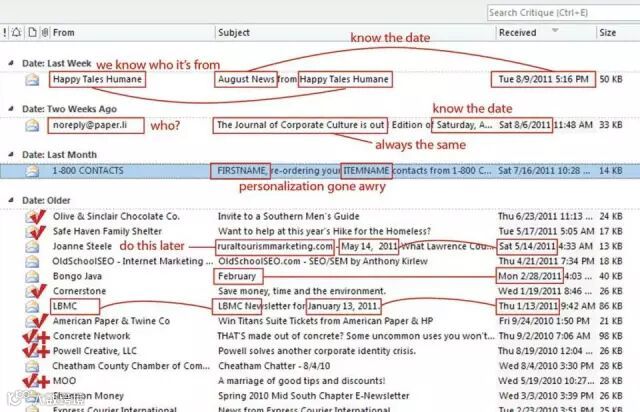Screen dimensions: 640x412
Task: Click subject about Hike for the Homeless
Action: click(x=324, y=232)
